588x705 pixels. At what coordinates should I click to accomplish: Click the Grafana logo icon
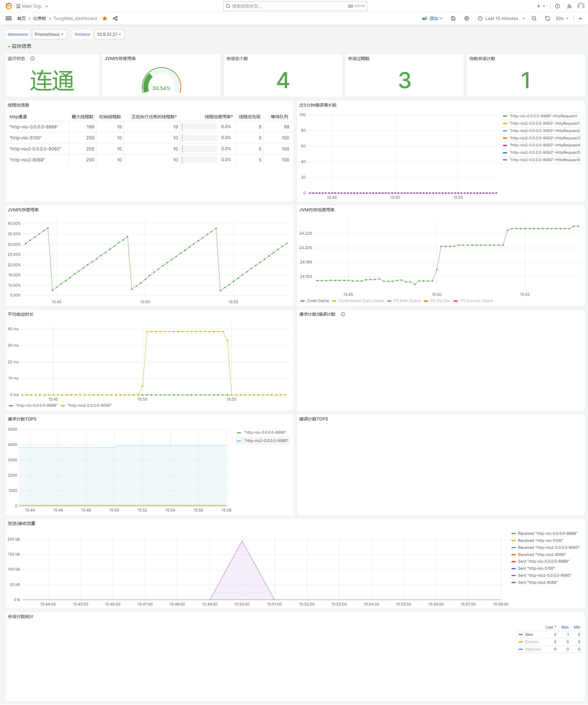coord(9,6)
